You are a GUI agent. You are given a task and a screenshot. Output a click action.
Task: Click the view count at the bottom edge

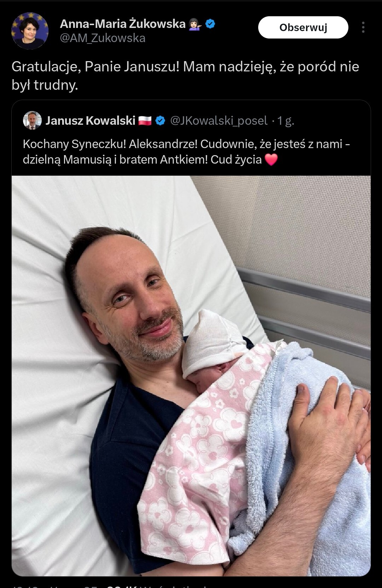(122, 586)
